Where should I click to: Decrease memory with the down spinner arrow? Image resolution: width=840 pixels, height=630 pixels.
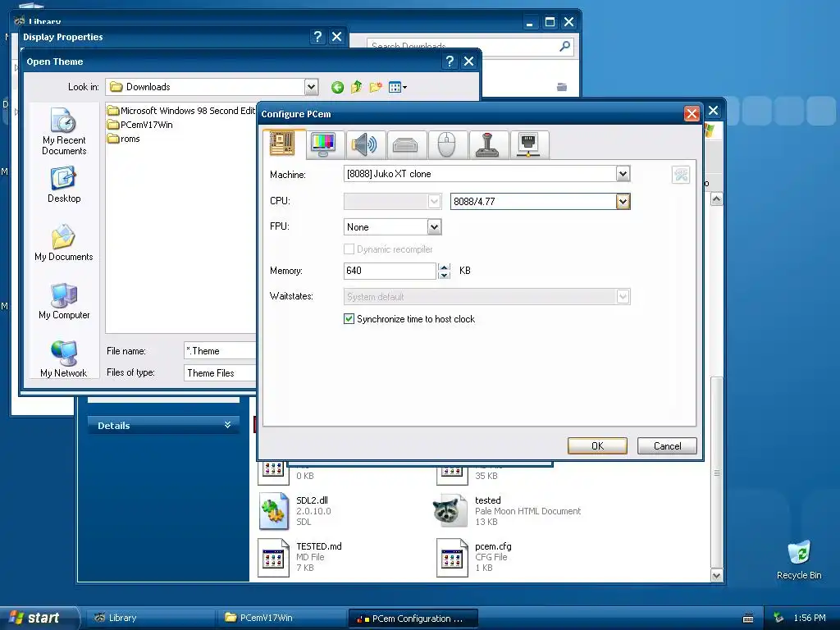tap(444, 276)
